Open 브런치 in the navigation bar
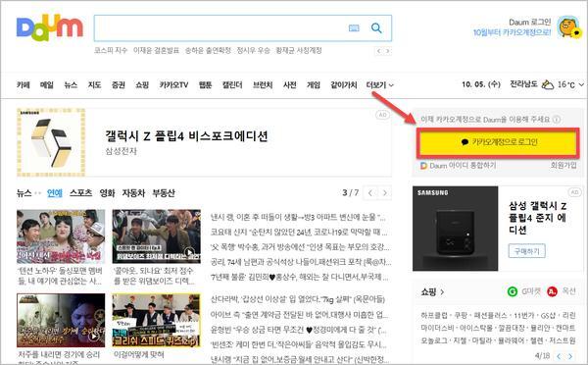588x365 pixels. [x=263, y=85]
